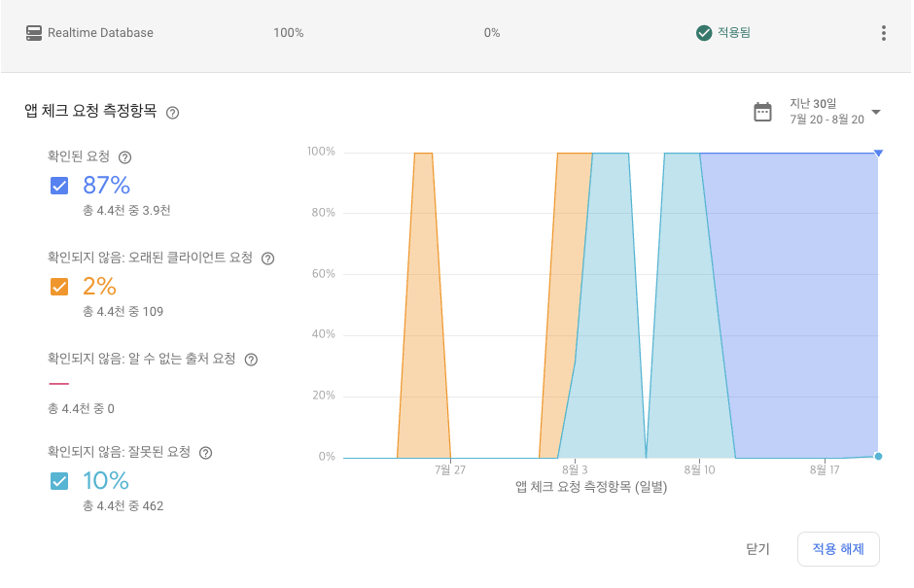Screen dimensions: 914x588
Task: Click the 7월 20 - 8월 20 date text
Action: click(826, 120)
